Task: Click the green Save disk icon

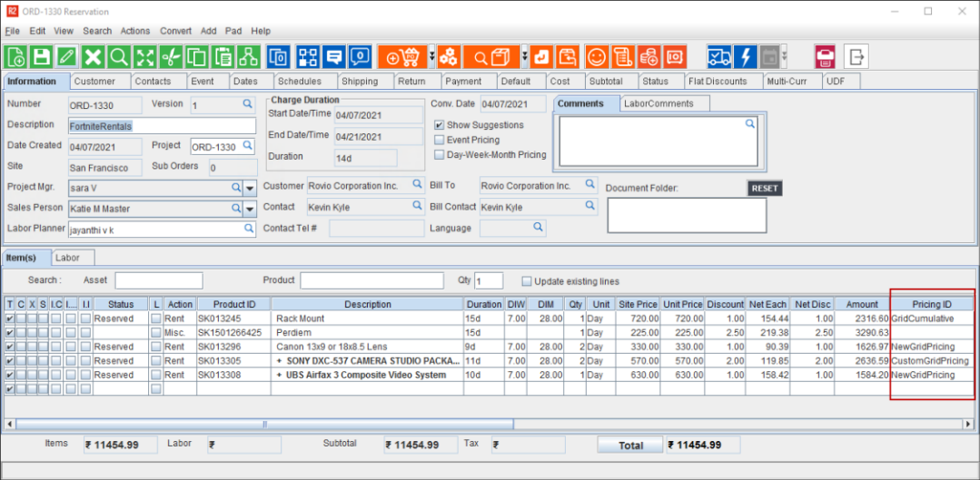Action: point(42,56)
